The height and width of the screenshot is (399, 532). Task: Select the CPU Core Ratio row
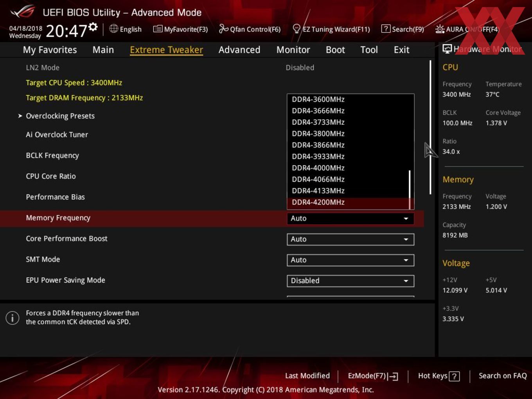tap(51, 176)
